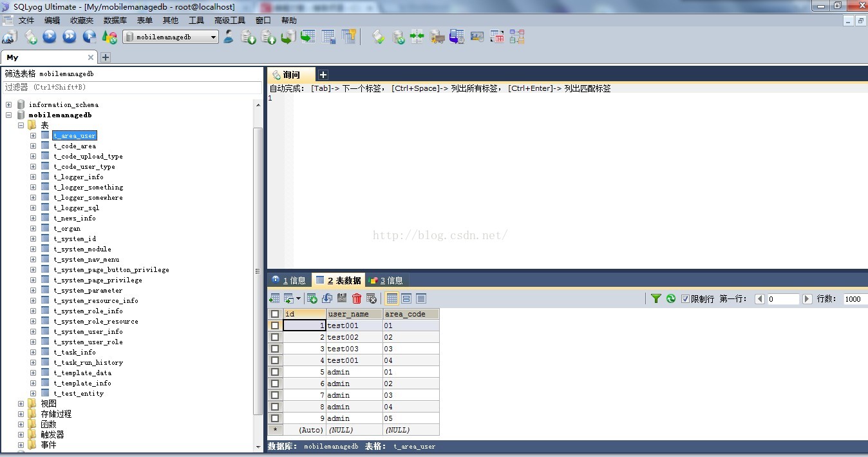The height and width of the screenshot is (457, 868).
Task: Click the database import icon with green down arrow
Action: point(249,37)
